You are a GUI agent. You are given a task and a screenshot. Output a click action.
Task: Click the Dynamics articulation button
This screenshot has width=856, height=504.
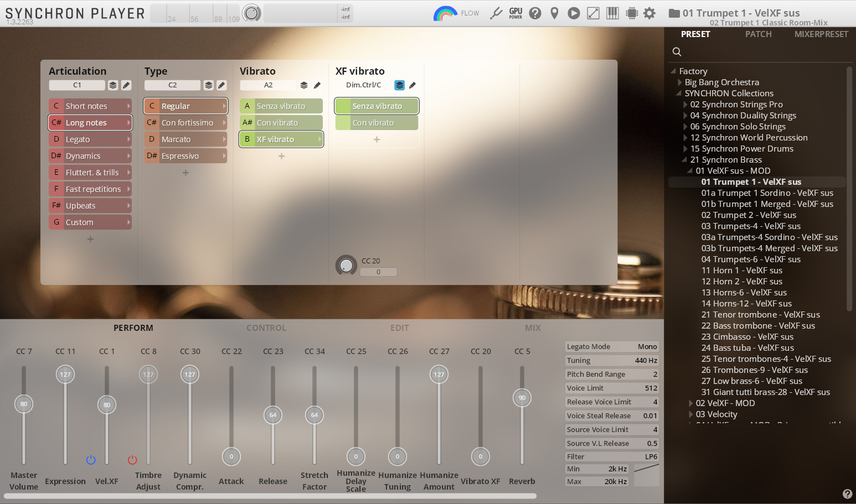pyautogui.click(x=90, y=156)
